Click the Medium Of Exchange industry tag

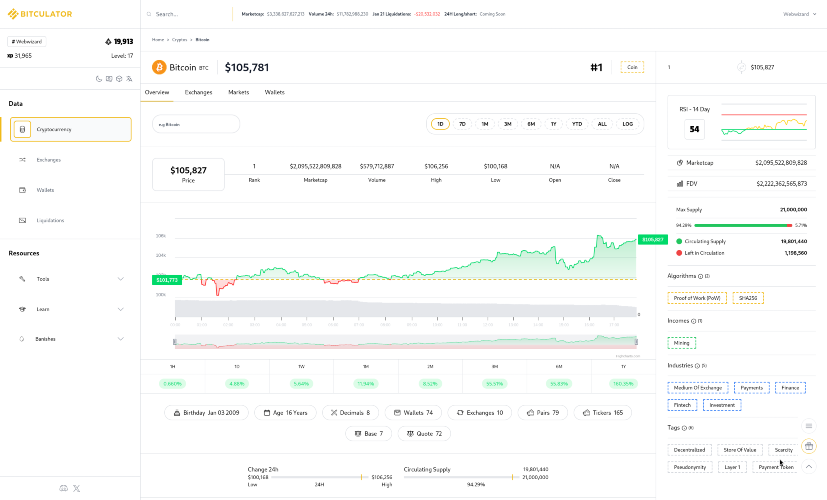698,388
